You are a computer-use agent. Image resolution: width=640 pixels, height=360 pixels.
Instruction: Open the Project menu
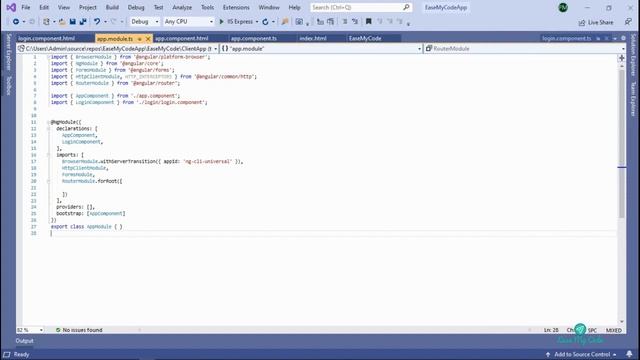coord(88,7)
